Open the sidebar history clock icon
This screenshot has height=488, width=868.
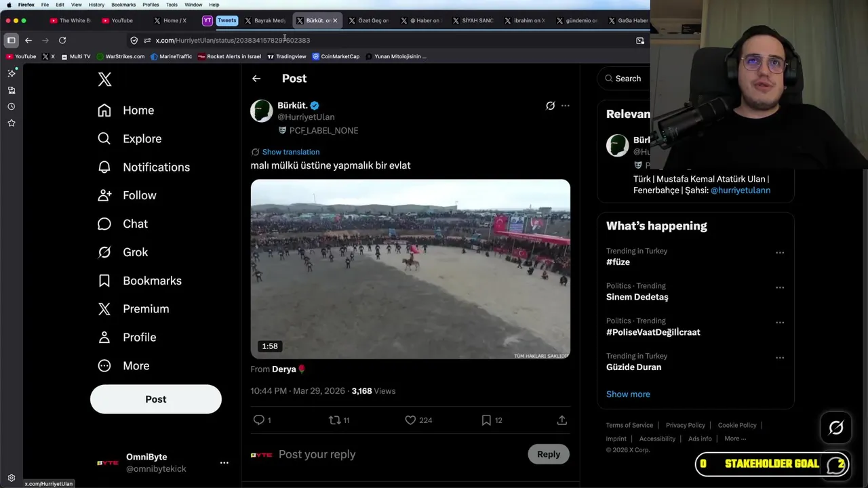(12, 106)
